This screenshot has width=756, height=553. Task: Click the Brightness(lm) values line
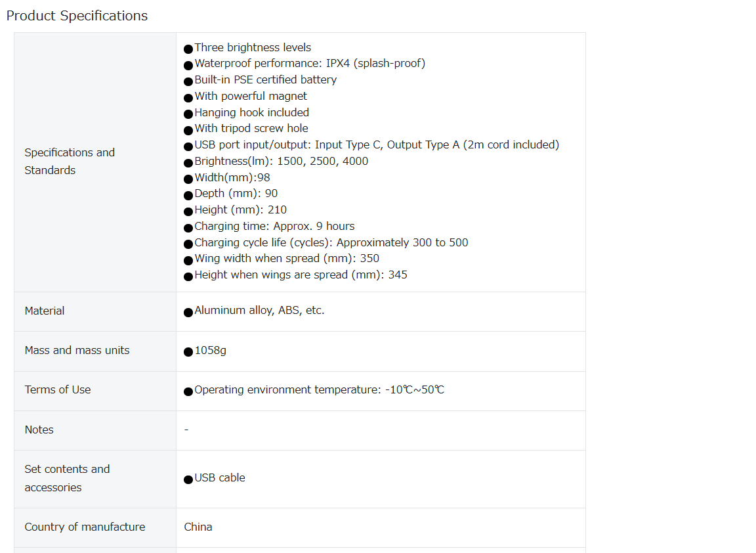click(281, 161)
